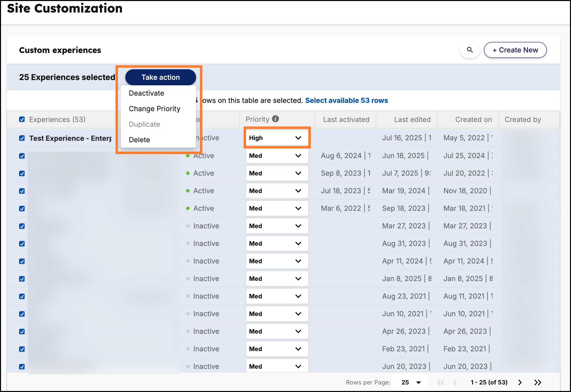The width and height of the screenshot is (571, 392).
Task: Click the search magnifier icon
Action: [470, 50]
